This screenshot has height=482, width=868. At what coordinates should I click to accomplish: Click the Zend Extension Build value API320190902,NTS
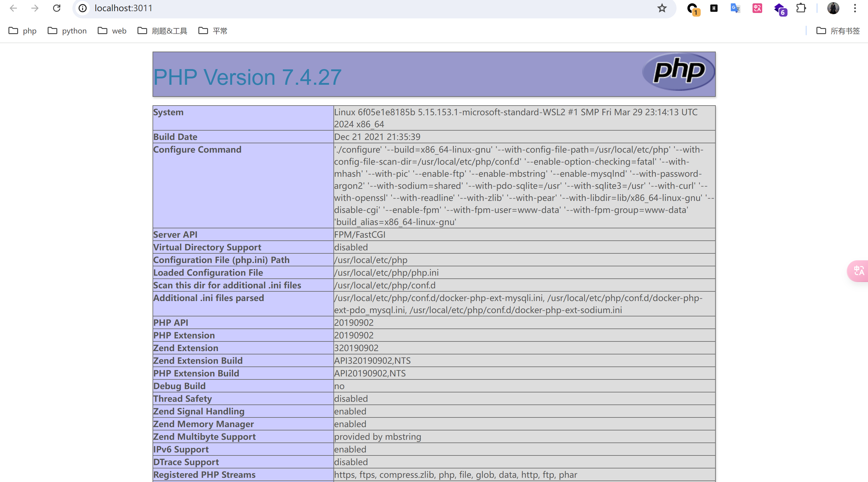click(372, 361)
